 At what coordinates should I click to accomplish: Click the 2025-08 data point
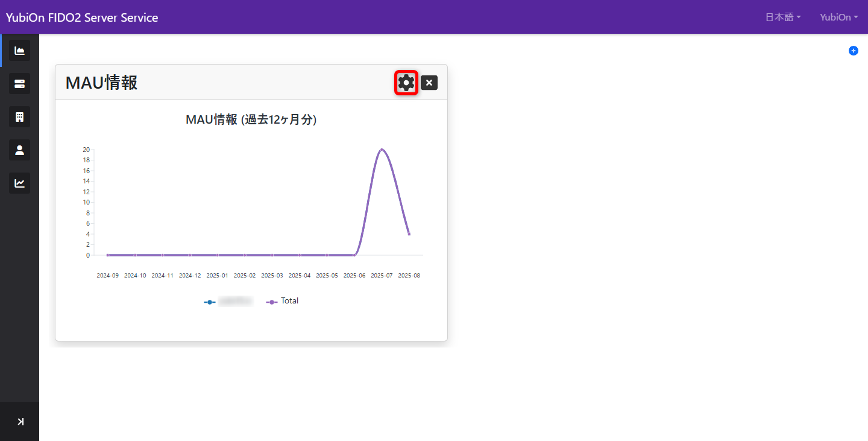point(409,234)
